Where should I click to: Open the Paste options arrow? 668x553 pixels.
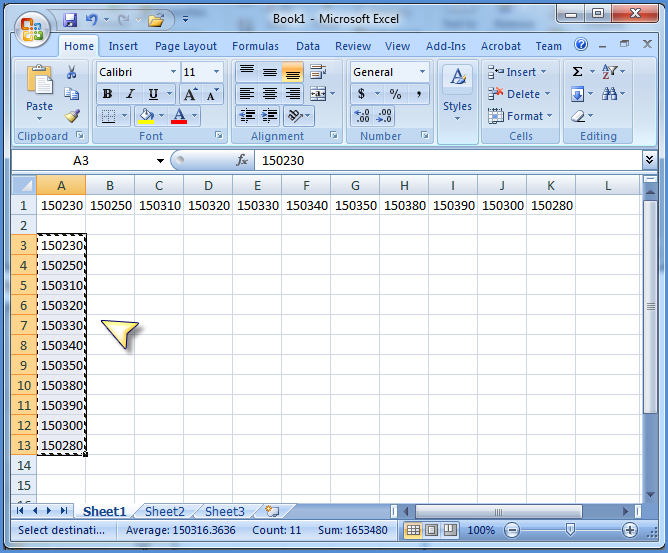pyautogui.click(x=39, y=119)
